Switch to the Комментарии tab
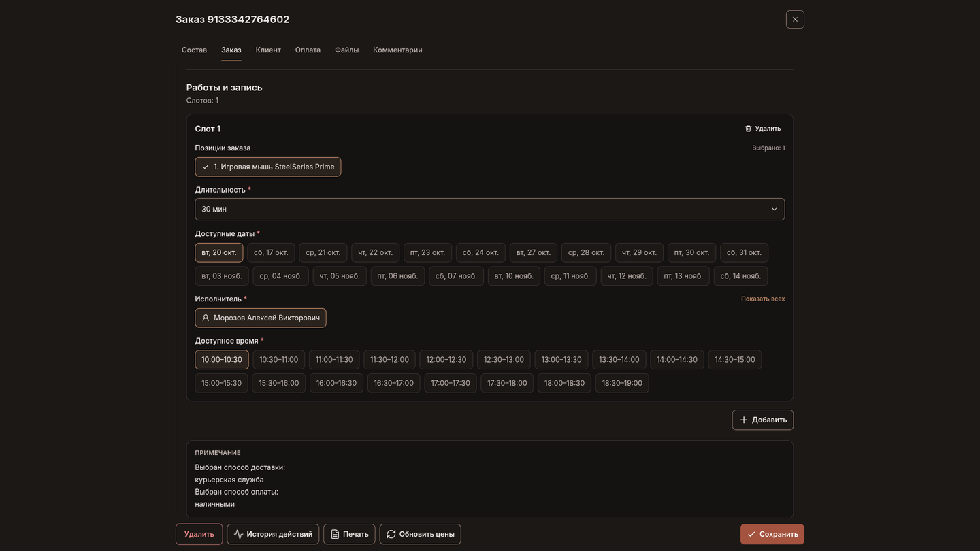 (397, 50)
